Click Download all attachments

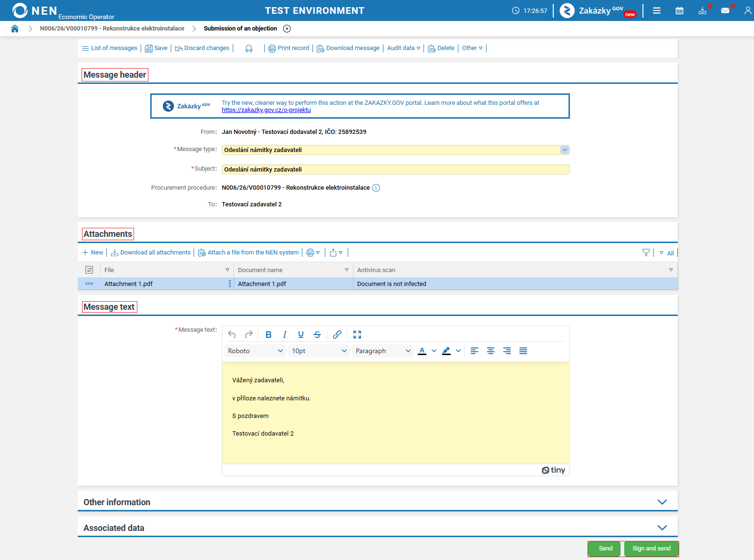point(151,253)
